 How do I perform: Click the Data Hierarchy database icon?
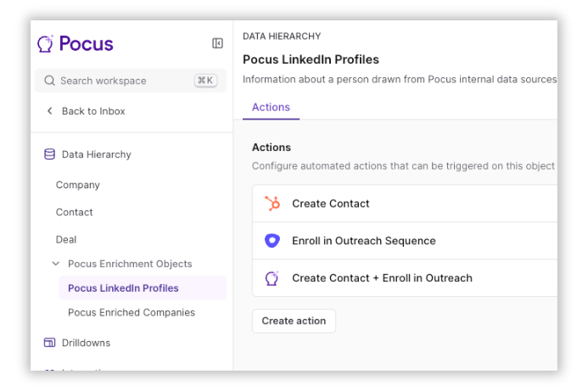(x=49, y=154)
